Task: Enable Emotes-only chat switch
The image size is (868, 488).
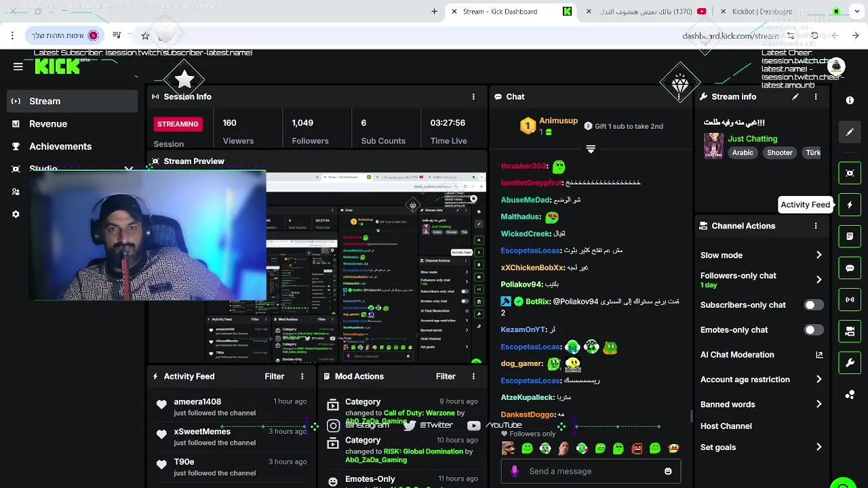Action: point(814,330)
